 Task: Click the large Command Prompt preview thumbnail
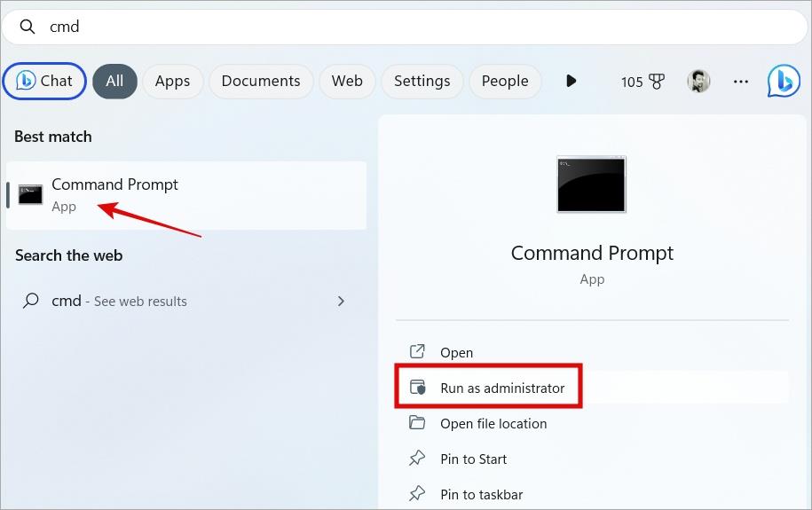point(591,184)
